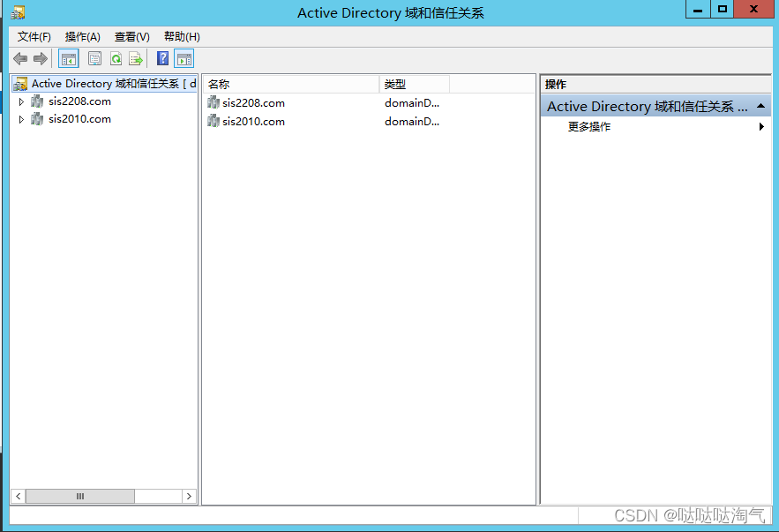Click domainD... type cell for sis2010.com

coord(412,121)
